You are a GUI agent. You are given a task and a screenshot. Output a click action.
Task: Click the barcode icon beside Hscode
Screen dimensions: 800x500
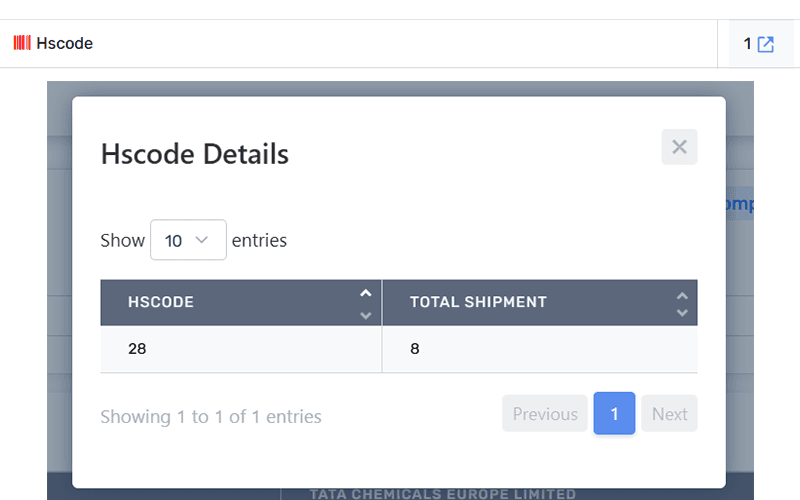tap(22, 43)
